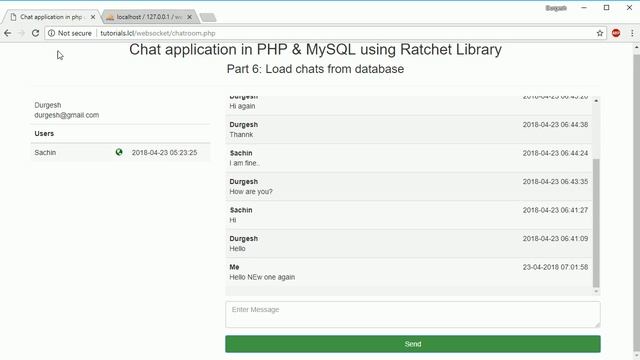Click the sender name 'Me'
This screenshot has height=360, width=640.
point(234,267)
